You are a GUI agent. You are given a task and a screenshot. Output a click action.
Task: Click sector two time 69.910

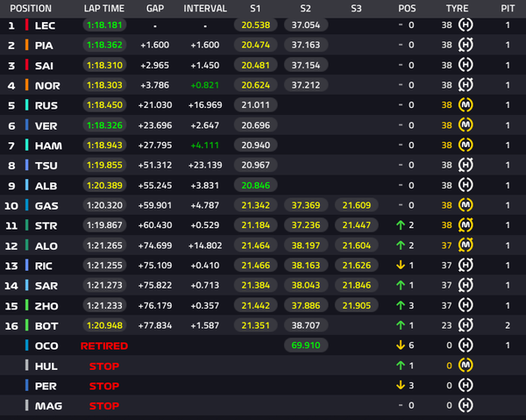click(306, 345)
